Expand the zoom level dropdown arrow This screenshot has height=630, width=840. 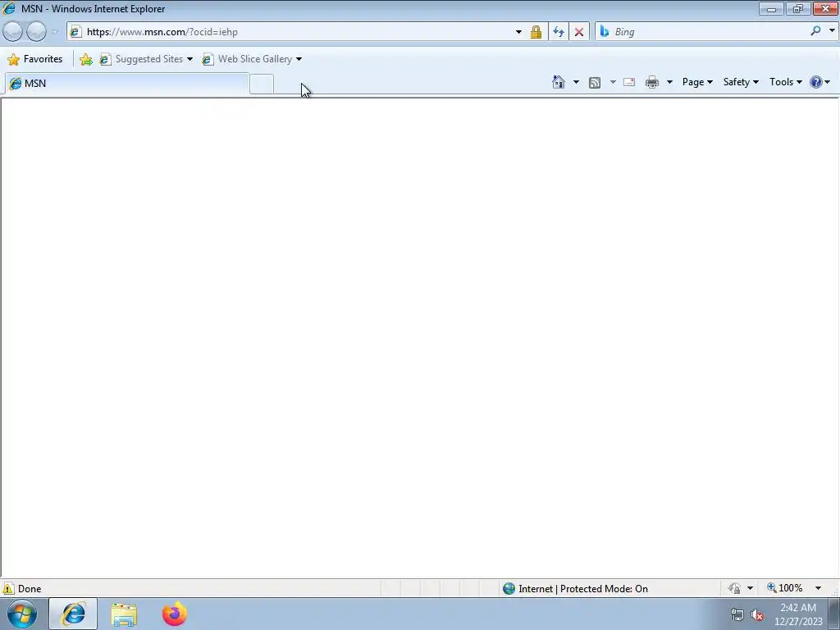[818, 588]
